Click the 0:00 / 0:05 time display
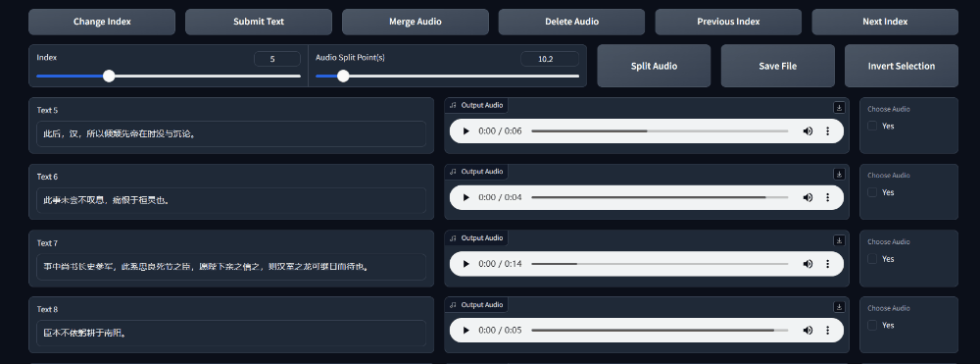Screen dimensions: 980x364 tap(500, 331)
